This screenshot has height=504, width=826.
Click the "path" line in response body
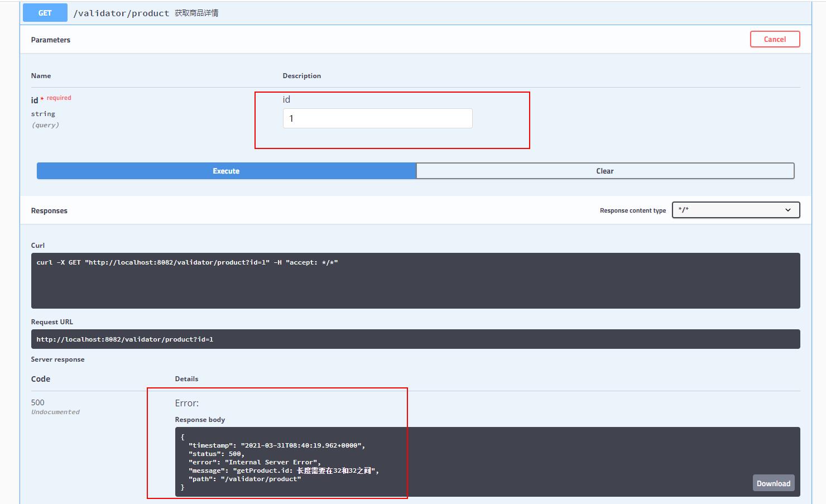244,479
